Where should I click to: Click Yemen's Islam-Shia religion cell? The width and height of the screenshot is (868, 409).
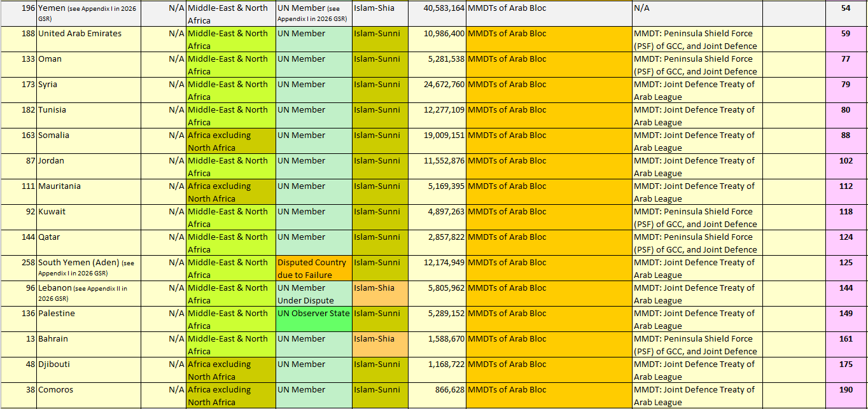click(x=380, y=14)
